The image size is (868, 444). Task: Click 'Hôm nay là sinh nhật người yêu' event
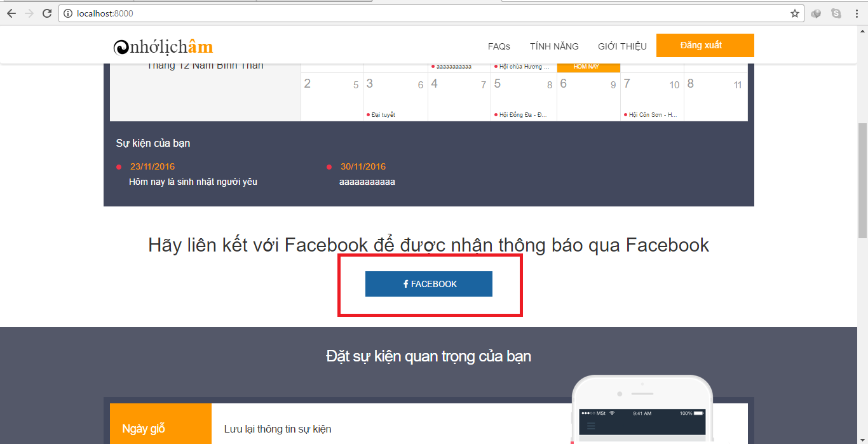coord(193,182)
